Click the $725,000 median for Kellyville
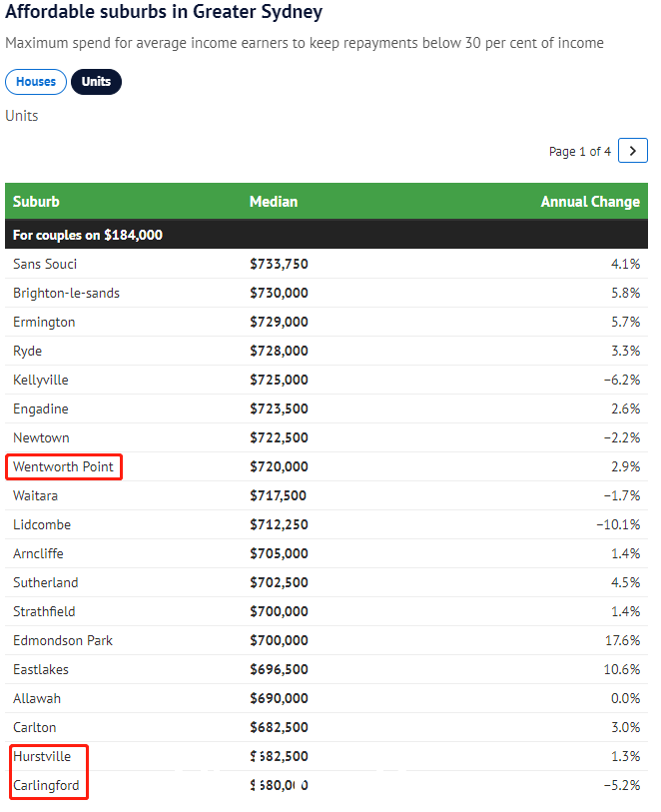Screen dimensions: 661x812 279,381
